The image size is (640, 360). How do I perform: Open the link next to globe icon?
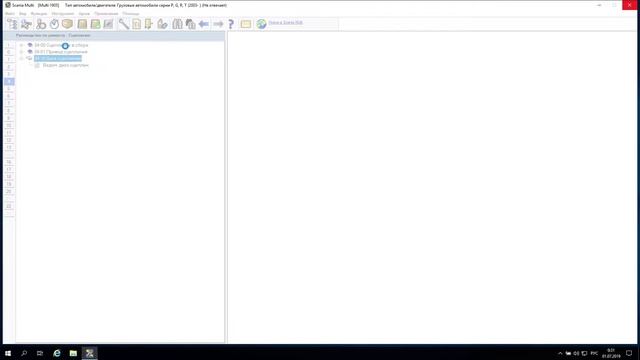click(285, 22)
